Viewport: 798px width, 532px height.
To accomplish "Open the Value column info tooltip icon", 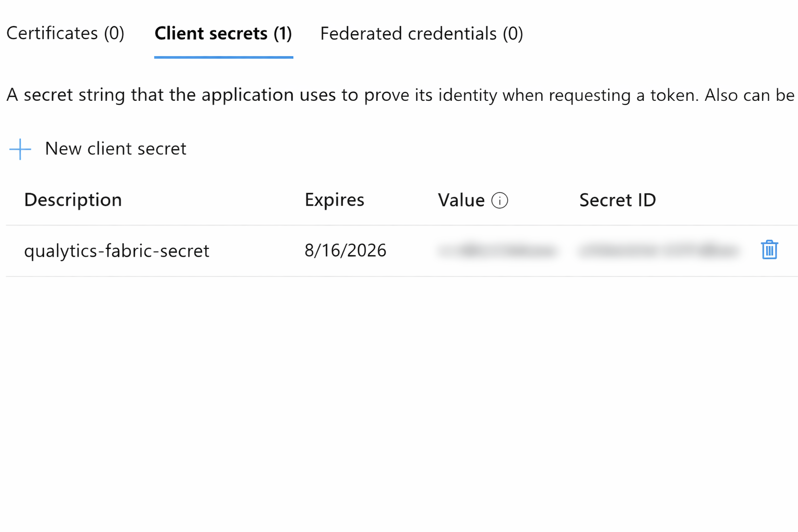I will [x=500, y=201].
